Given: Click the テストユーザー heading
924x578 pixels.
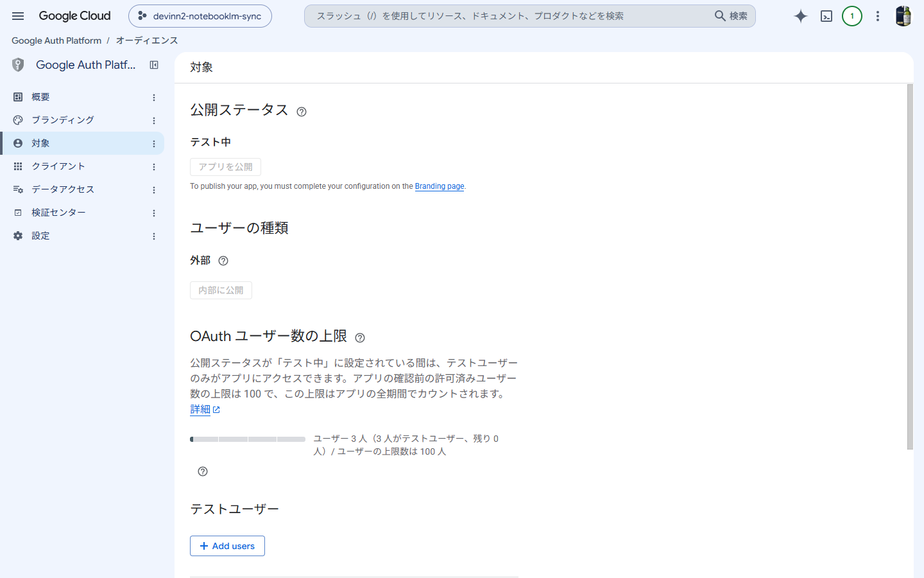Looking at the screenshot, I should (x=235, y=509).
